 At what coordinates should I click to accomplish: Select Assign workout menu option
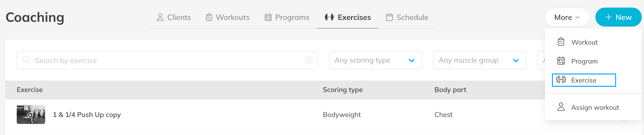click(595, 107)
